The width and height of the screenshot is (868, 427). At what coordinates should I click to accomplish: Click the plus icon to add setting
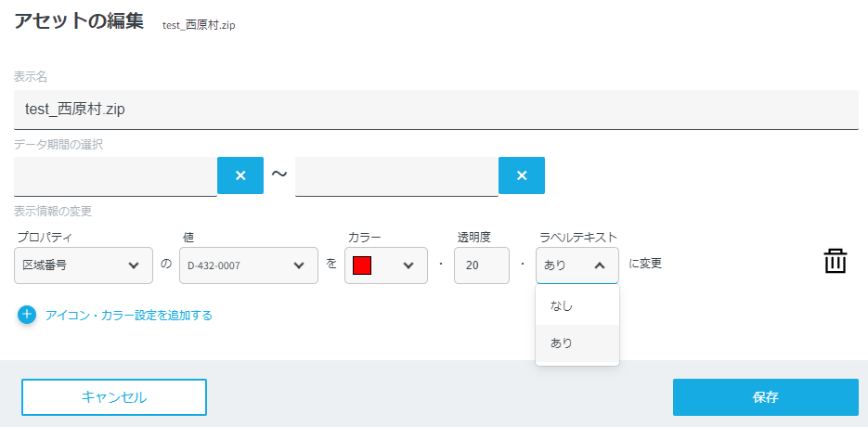(27, 315)
